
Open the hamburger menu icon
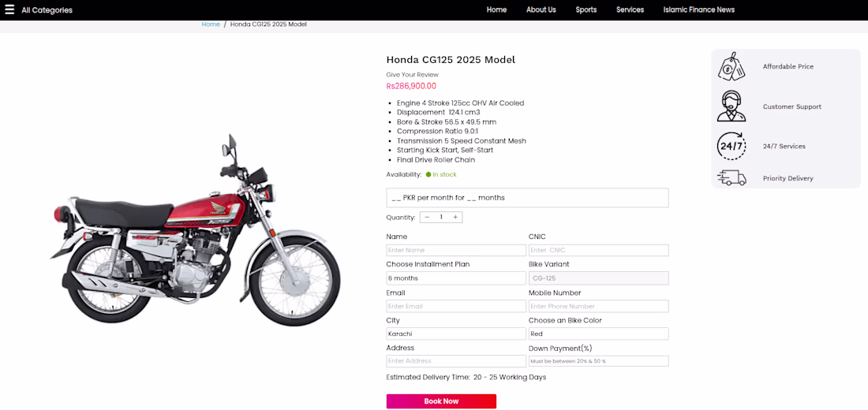click(x=9, y=9)
